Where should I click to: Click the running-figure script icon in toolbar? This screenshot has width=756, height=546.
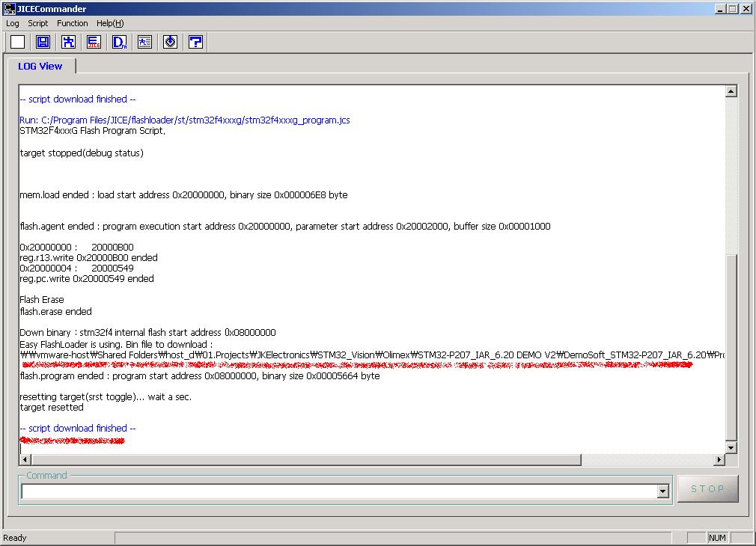68,42
